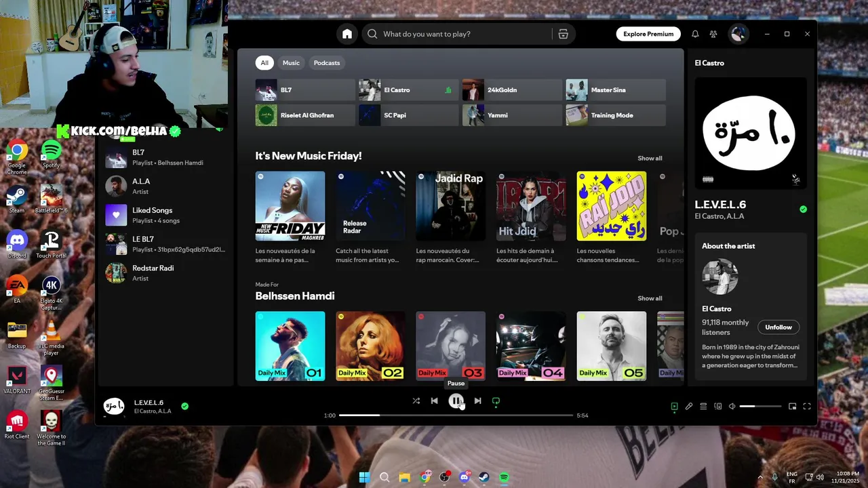Enter full screen player mode
The height and width of the screenshot is (488, 868).
coord(807,407)
